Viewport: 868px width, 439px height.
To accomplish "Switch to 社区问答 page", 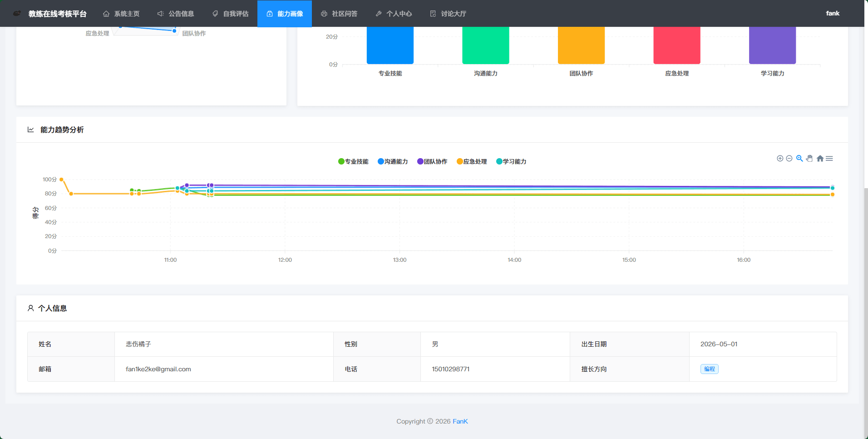I will pos(339,14).
